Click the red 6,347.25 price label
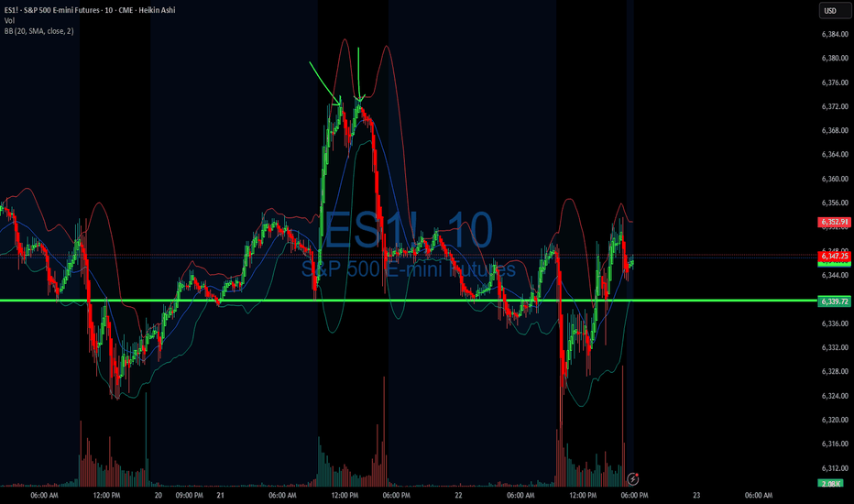The width and height of the screenshot is (854, 504). (x=835, y=256)
